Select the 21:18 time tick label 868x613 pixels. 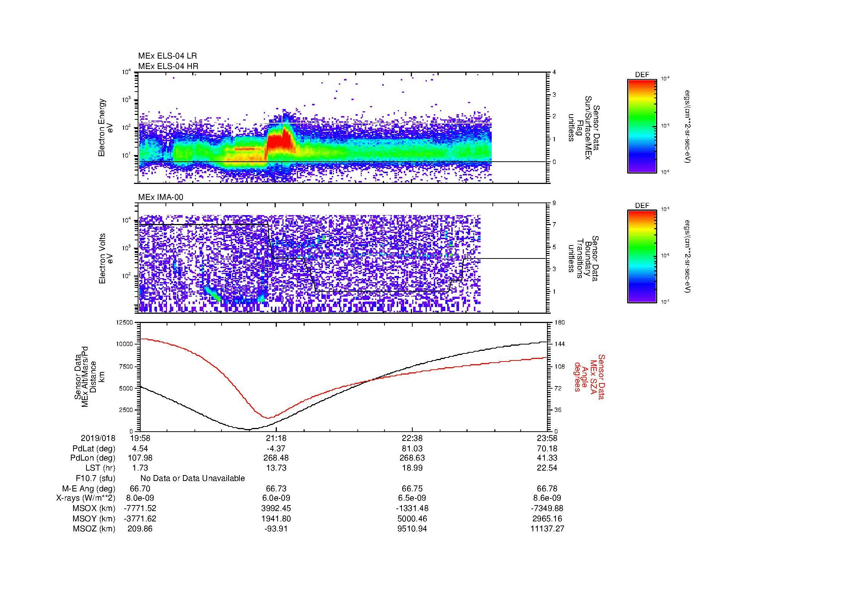click(x=276, y=438)
